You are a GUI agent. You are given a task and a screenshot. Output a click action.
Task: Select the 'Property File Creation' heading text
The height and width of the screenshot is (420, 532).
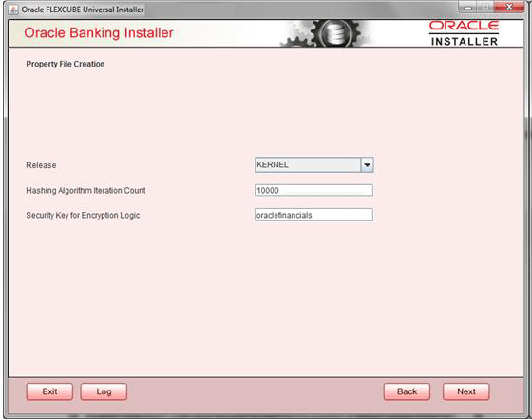(x=66, y=64)
